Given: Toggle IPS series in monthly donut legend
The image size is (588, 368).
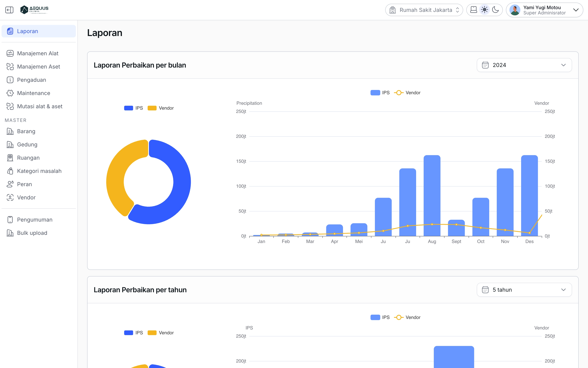Looking at the screenshot, I should 133,108.
